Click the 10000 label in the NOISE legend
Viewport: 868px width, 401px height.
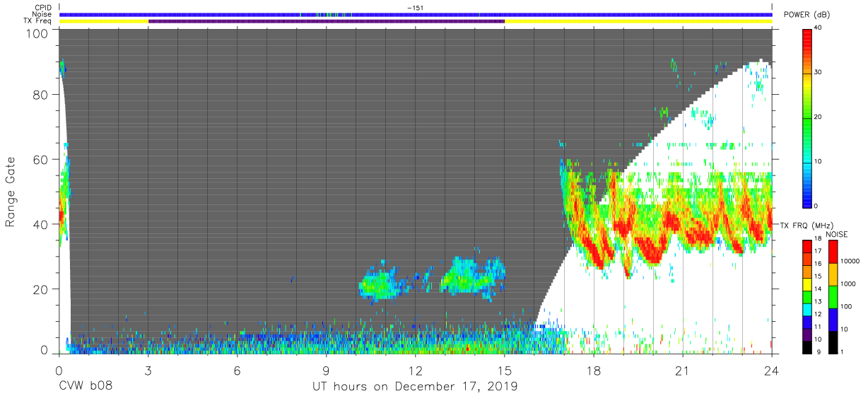(x=850, y=262)
